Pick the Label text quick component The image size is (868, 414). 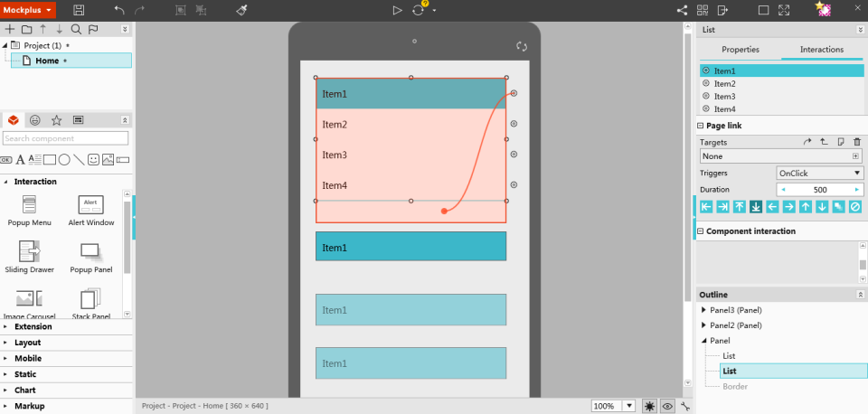pyautogui.click(x=21, y=160)
